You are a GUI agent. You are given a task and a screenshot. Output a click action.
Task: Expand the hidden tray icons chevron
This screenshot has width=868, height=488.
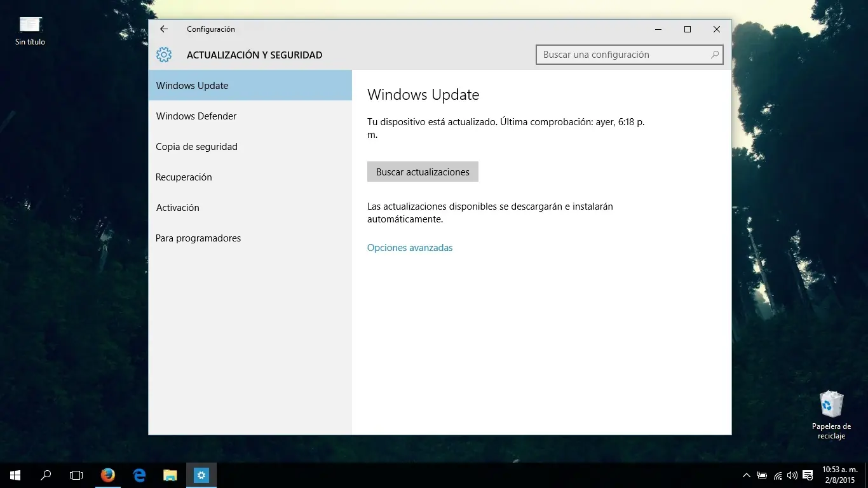coord(746,475)
